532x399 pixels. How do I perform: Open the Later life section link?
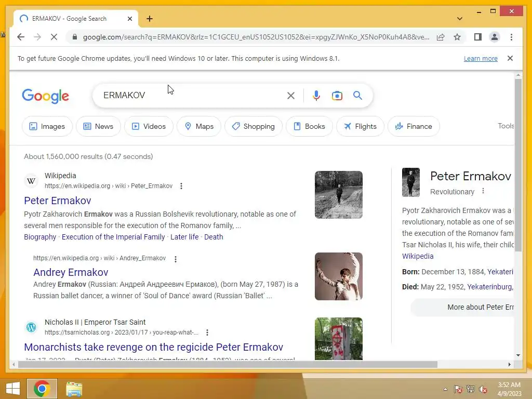(184, 237)
